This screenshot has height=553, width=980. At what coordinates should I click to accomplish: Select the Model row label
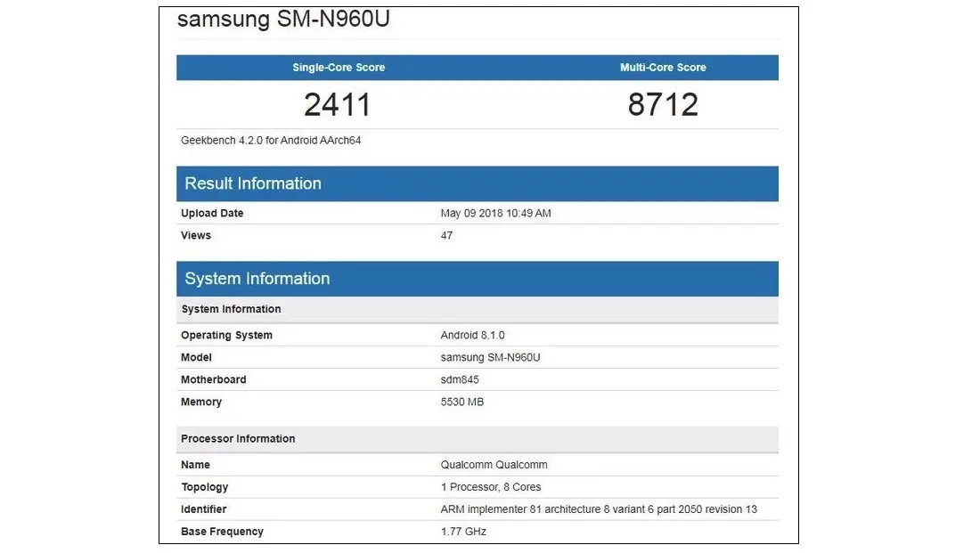[196, 357]
